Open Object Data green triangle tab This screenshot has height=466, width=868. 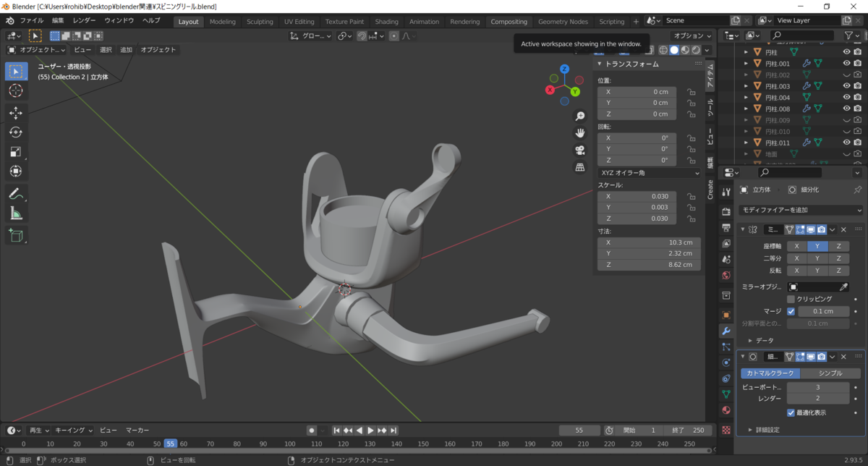726,394
